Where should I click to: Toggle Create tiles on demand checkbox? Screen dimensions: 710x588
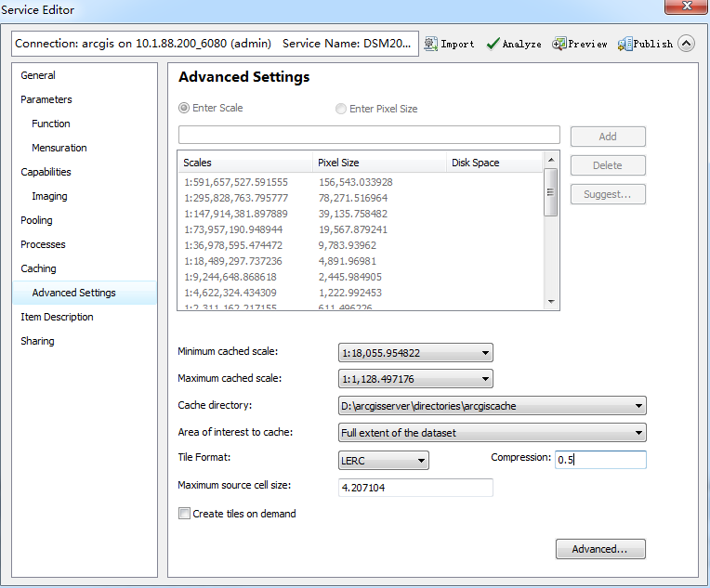(184, 514)
